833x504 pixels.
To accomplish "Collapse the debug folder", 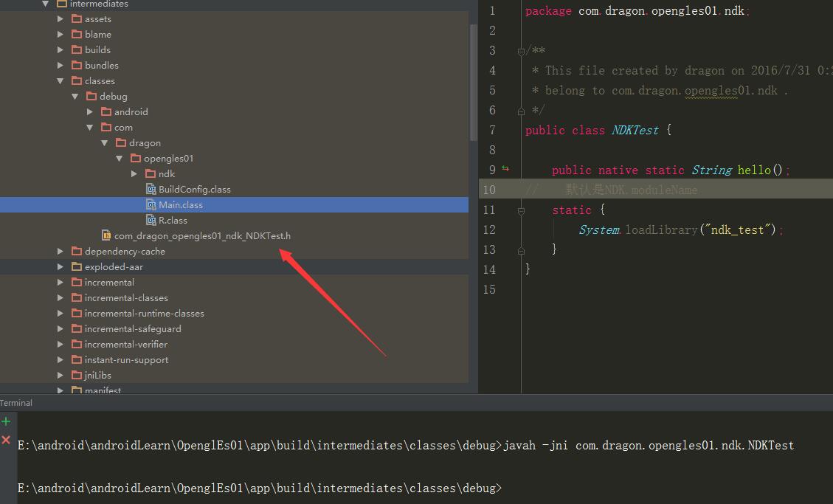I will click(x=75, y=96).
